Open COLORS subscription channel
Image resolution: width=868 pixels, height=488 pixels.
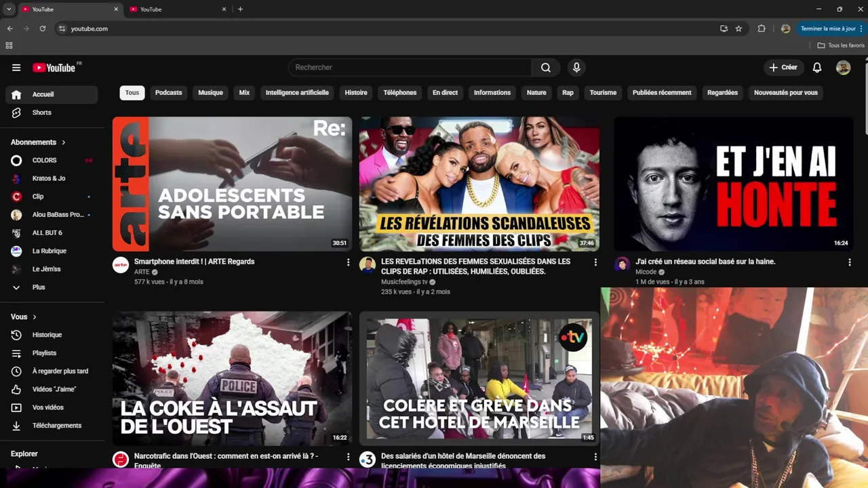tap(52, 161)
